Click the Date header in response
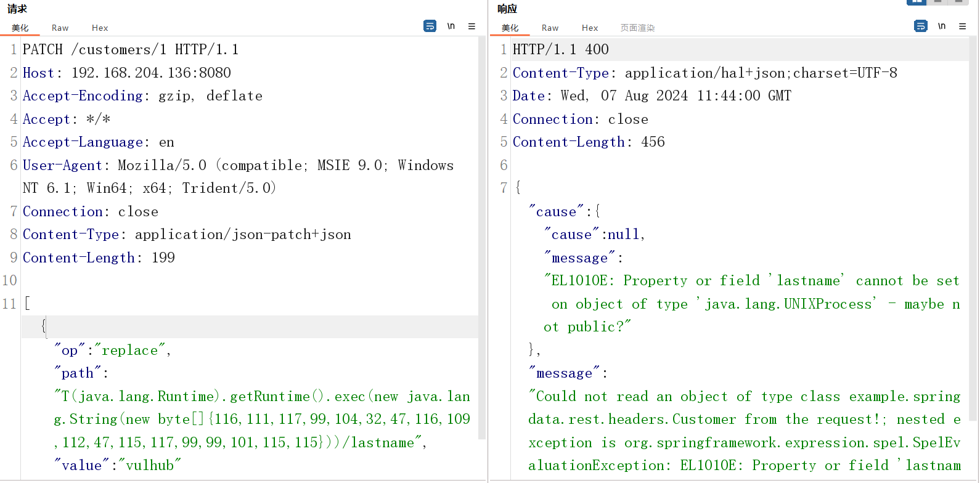 pos(652,95)
